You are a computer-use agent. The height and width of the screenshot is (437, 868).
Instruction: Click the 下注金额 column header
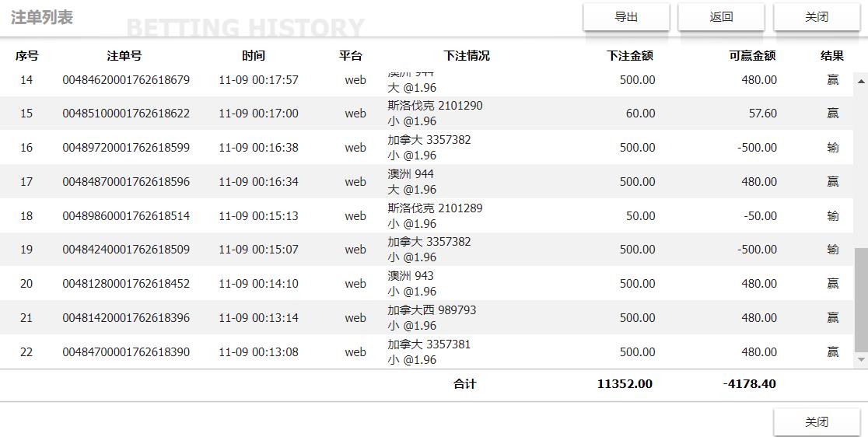pos(630,56)
